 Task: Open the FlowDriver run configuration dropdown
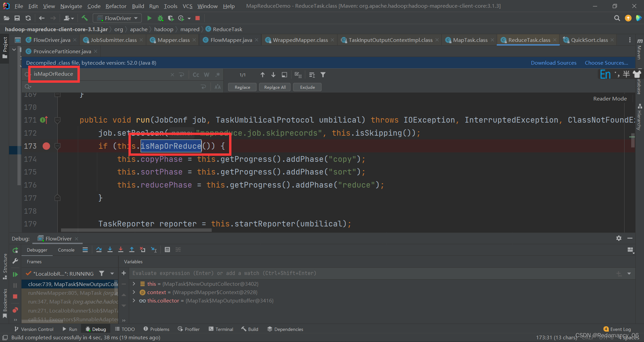tap(117, 18)
